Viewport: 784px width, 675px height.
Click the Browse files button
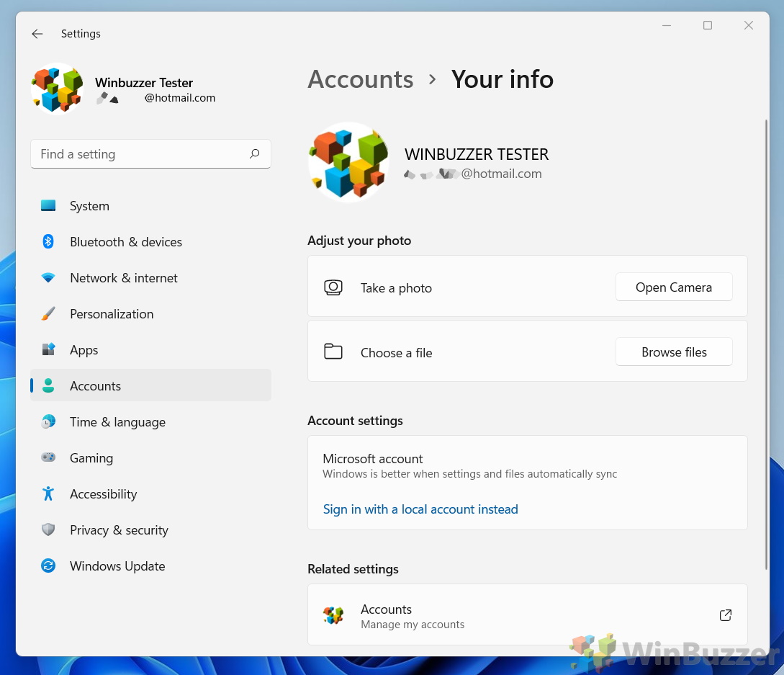coord(674,352)
